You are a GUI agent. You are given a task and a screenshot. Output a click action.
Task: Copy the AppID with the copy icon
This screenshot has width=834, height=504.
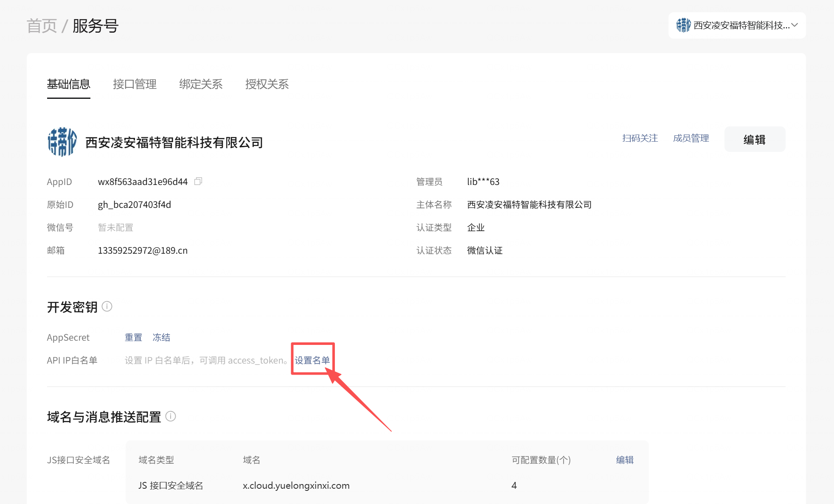(198, 181)
